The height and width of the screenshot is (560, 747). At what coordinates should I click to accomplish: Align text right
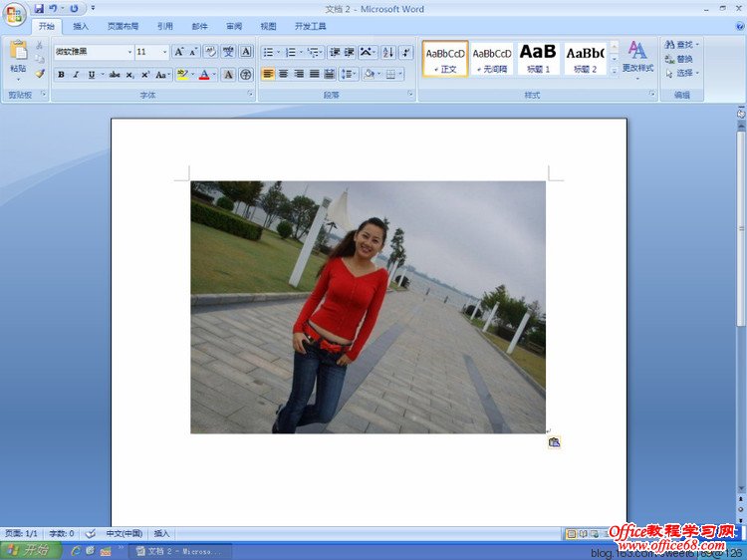click(x=299, y=74)
